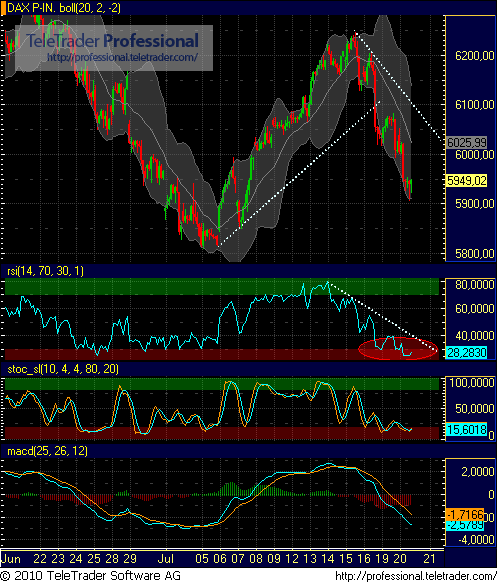Click the macd(25, 26, 12) panel label
This screenshot has height=585, width=497.
coord(47,451)
